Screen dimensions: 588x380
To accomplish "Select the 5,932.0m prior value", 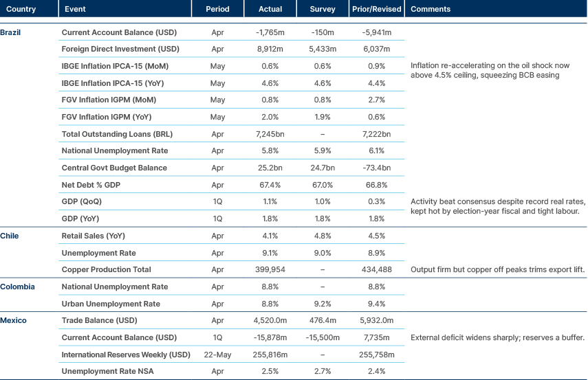I will coord(376,320).
